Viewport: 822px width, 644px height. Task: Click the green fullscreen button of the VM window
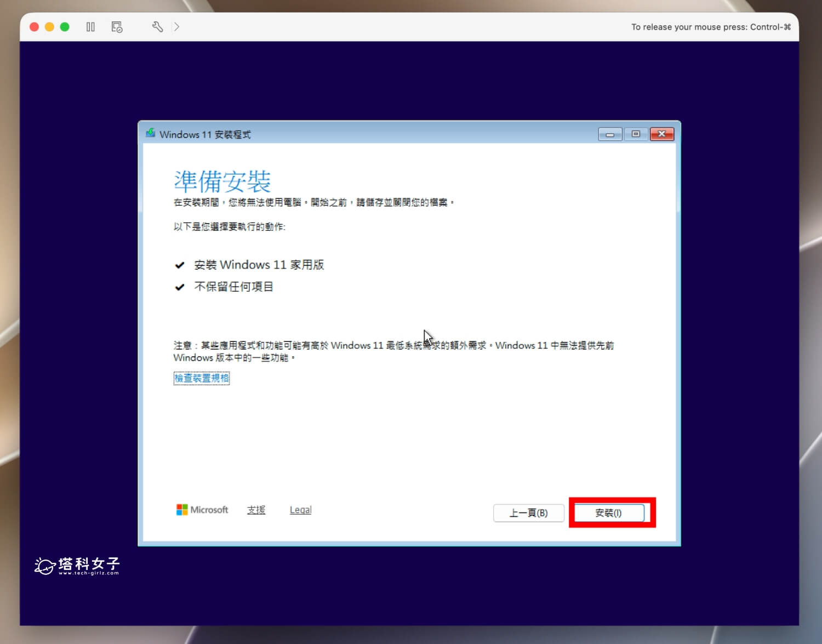click(x=65, y=27)
